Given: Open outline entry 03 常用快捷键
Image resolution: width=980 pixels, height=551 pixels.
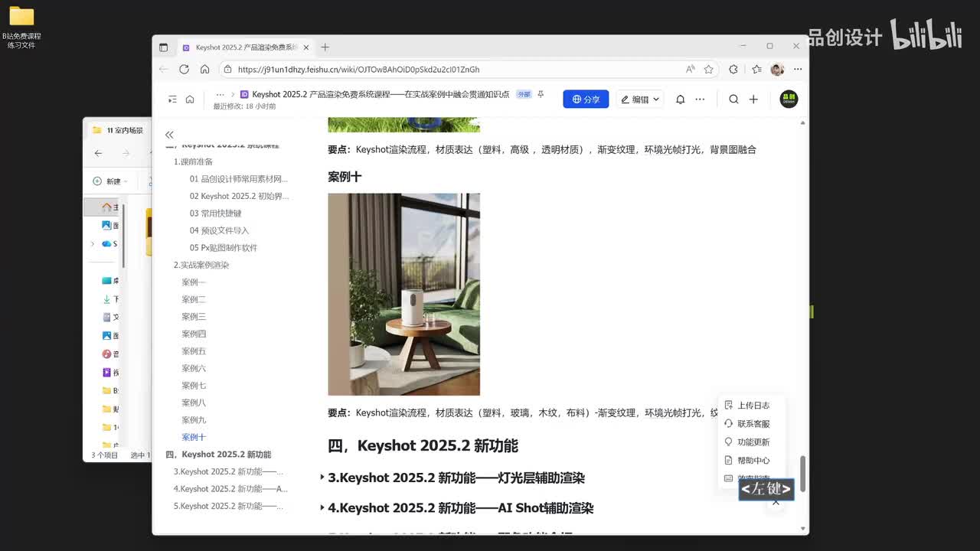Looking at the screenshot, I should (x=215, y=214).
